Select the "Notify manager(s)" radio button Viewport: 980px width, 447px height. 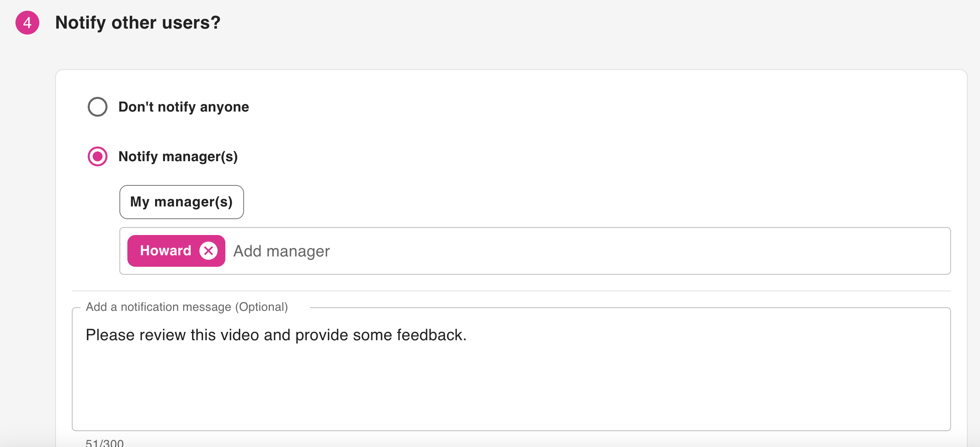[x=98, y=156]
